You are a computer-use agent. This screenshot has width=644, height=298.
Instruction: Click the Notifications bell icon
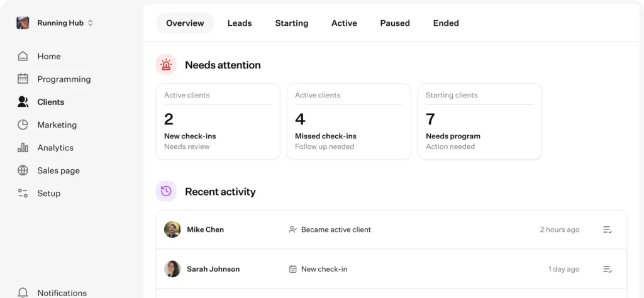pos(23,293)
